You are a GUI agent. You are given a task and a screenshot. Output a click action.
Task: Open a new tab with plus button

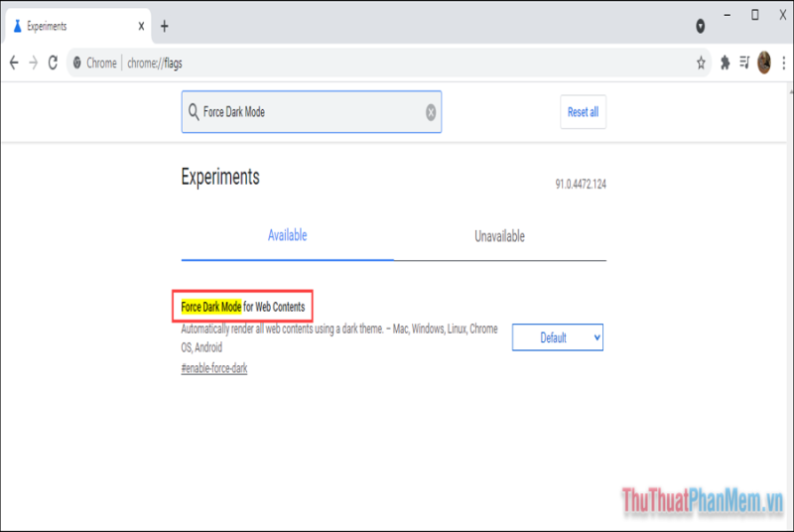(164, 26)
